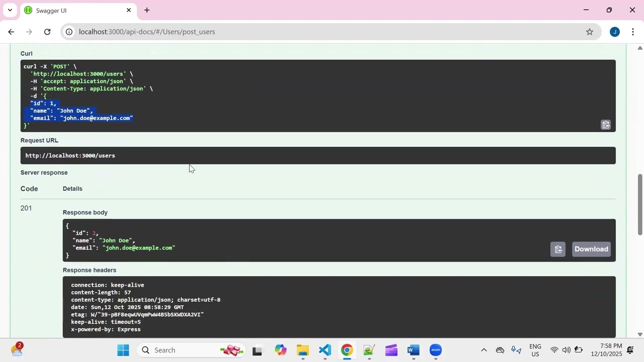This screenshot has height=362, width=644.
Task: Open the volume speaker icon
Action: coord(567,350)
